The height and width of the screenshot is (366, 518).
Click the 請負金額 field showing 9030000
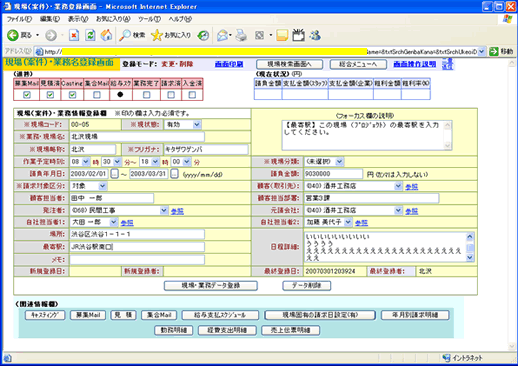click(x=333, y=174)
